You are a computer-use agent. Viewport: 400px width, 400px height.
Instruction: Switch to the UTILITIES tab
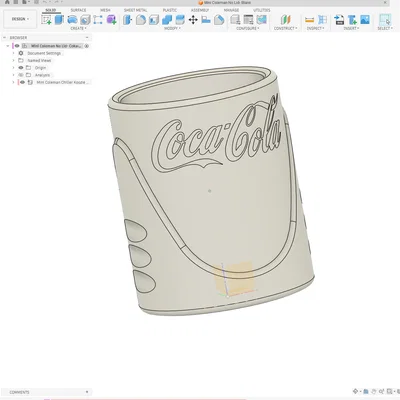point(262,10)
